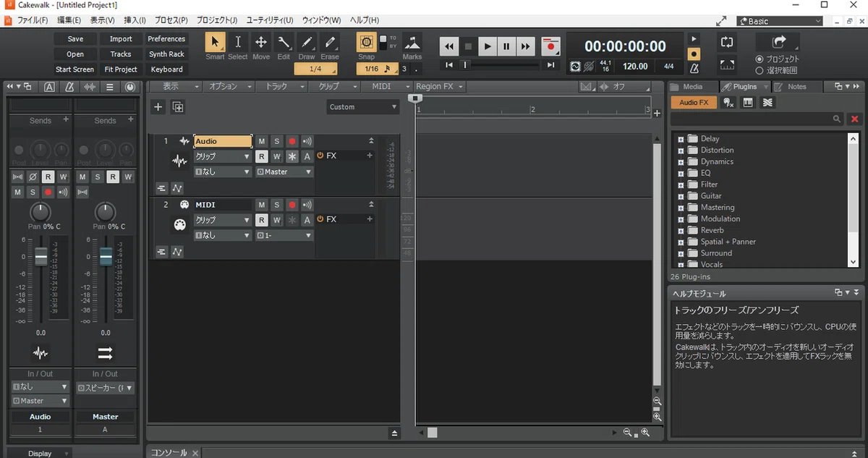The width and height of the screenshot is (868, 458).
Task: Click the Marks tool icon
Action: pyautogui.click(x=412, y=42)
